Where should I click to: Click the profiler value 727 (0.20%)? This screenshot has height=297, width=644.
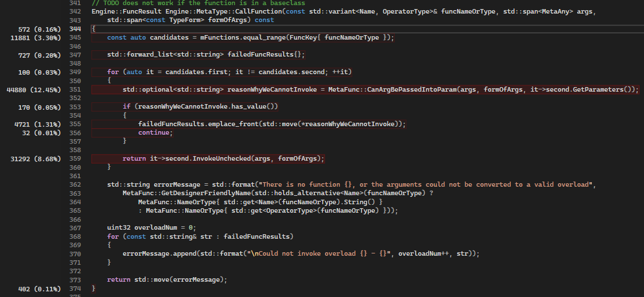tap(40, 55)
